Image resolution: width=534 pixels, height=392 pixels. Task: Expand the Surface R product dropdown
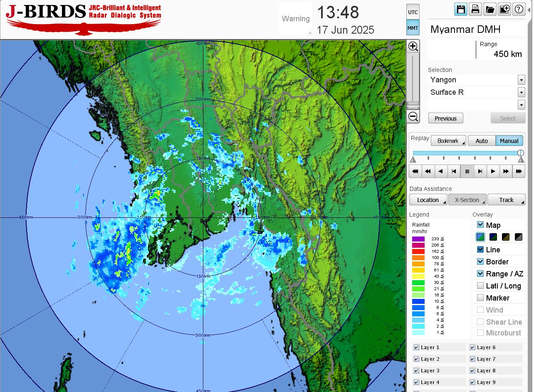click(x=521, y=92)
